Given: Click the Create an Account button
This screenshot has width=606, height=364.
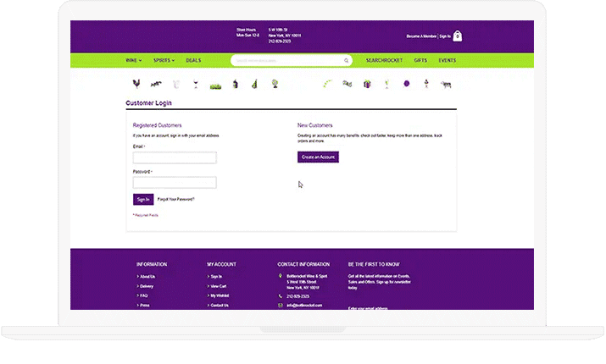Looking at the screenshot, I should pyautogui.click(x=318, y=157).
